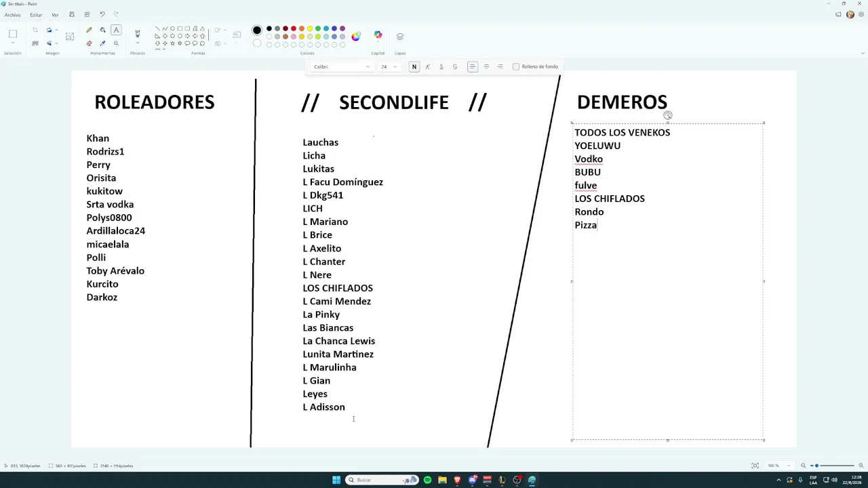
Task: Select Color 2 white secondary swatch
Action: (257, 43)
